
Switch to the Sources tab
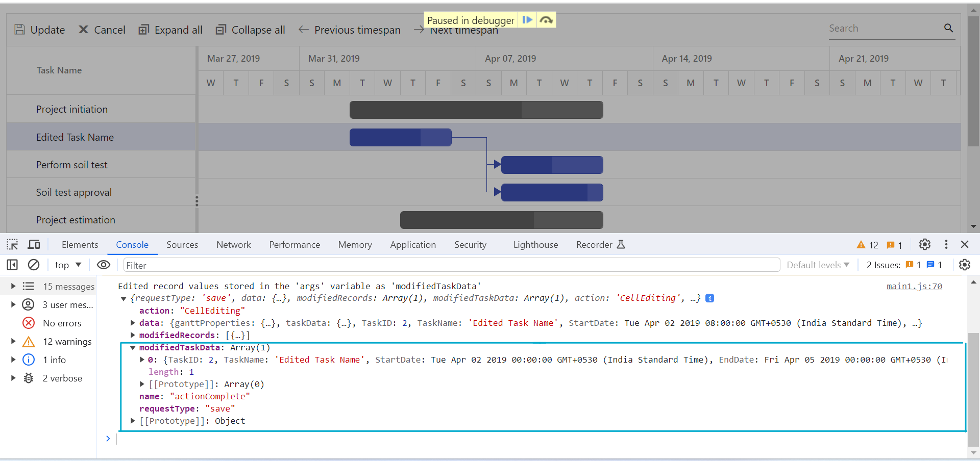182,244
